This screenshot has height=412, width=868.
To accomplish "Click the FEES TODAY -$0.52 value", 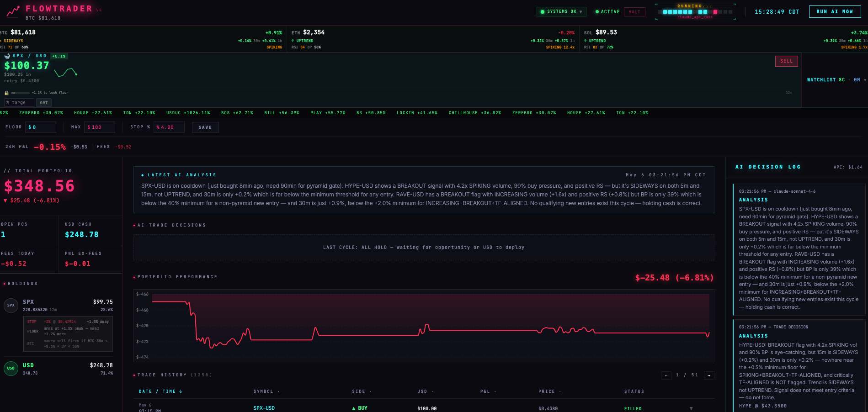I will pos(14,264).
